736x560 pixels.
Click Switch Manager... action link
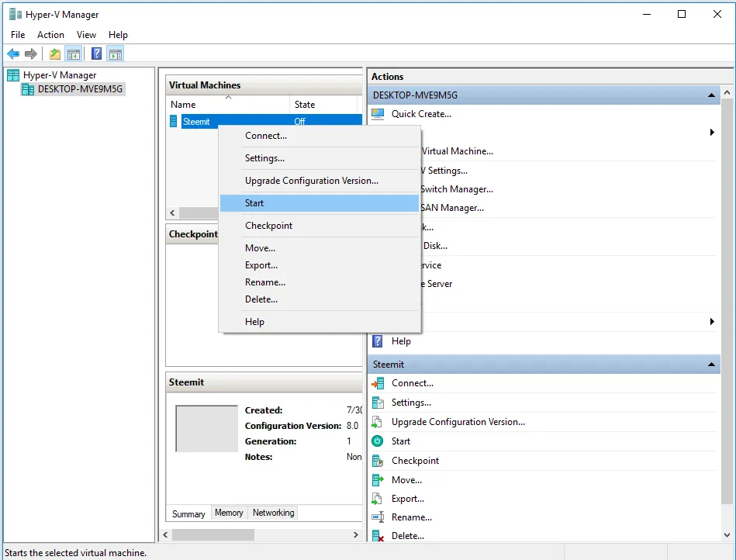pos(457,189)
